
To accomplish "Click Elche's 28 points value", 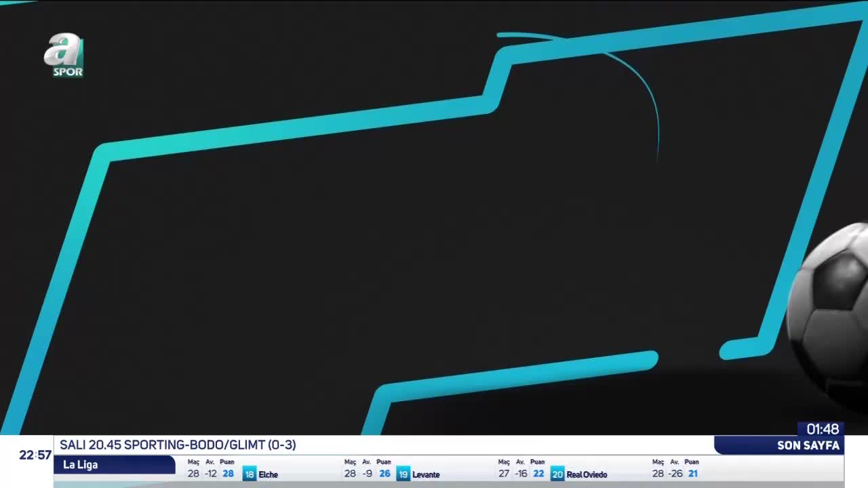I will point(228,474).
